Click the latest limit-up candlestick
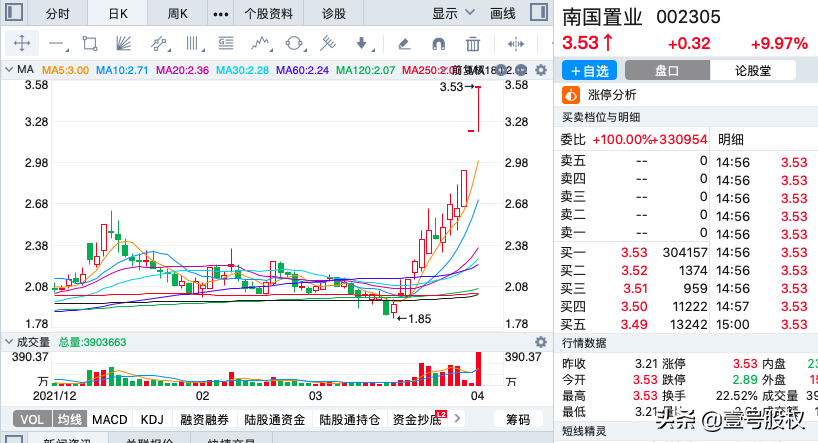This screenshot has height=443, width=818. (x=478, y=109)
